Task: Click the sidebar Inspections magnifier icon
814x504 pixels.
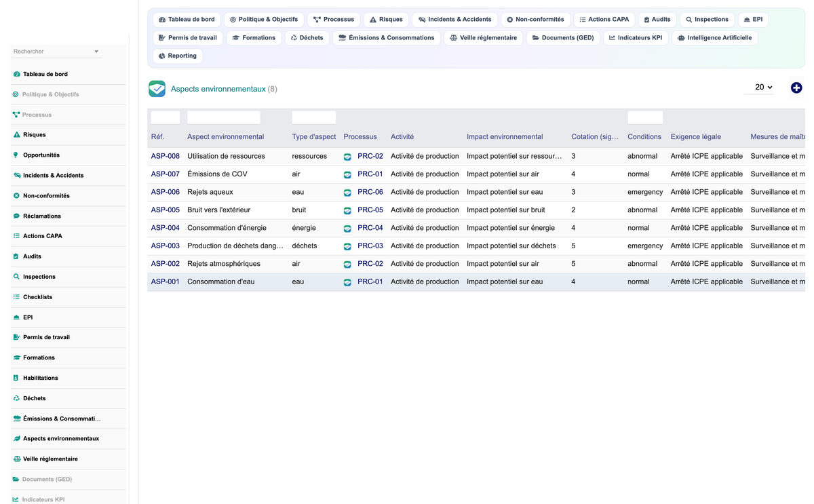Action: tap(16, 277)
